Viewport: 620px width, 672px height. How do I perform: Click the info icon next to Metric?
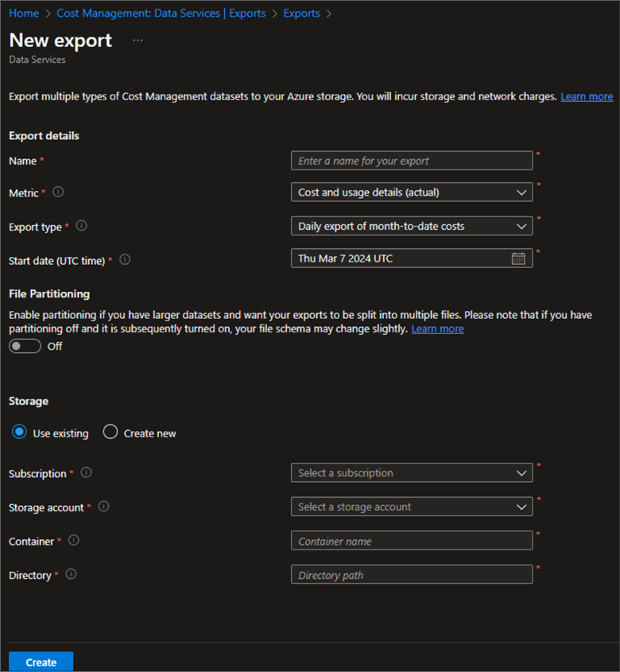point(58,192)
